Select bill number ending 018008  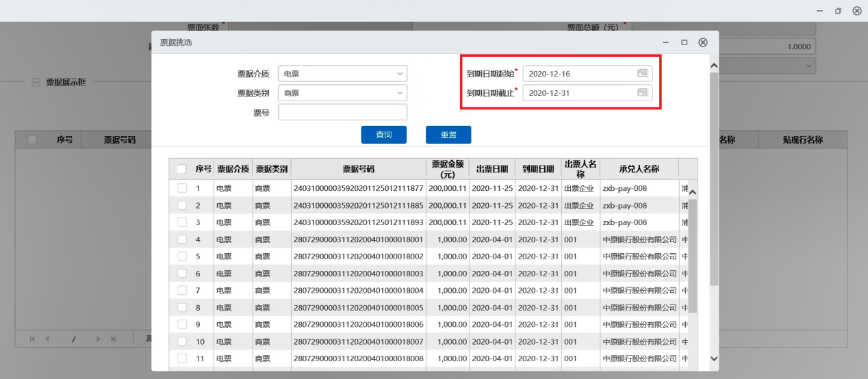point(358,358)
